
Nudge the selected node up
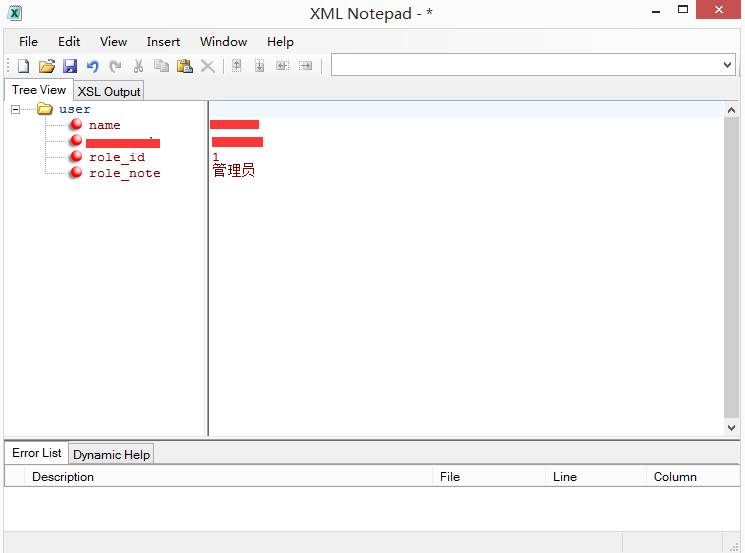237,66
